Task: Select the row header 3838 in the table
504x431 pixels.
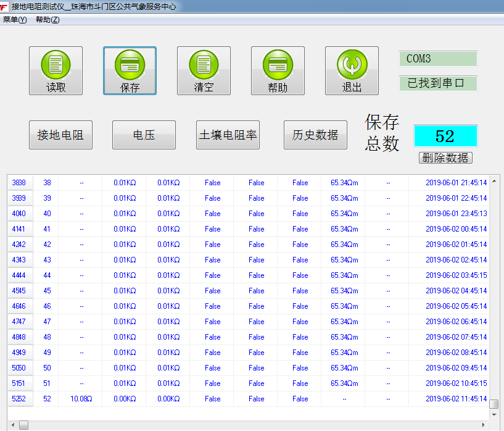Action: (x=19, y=183)
